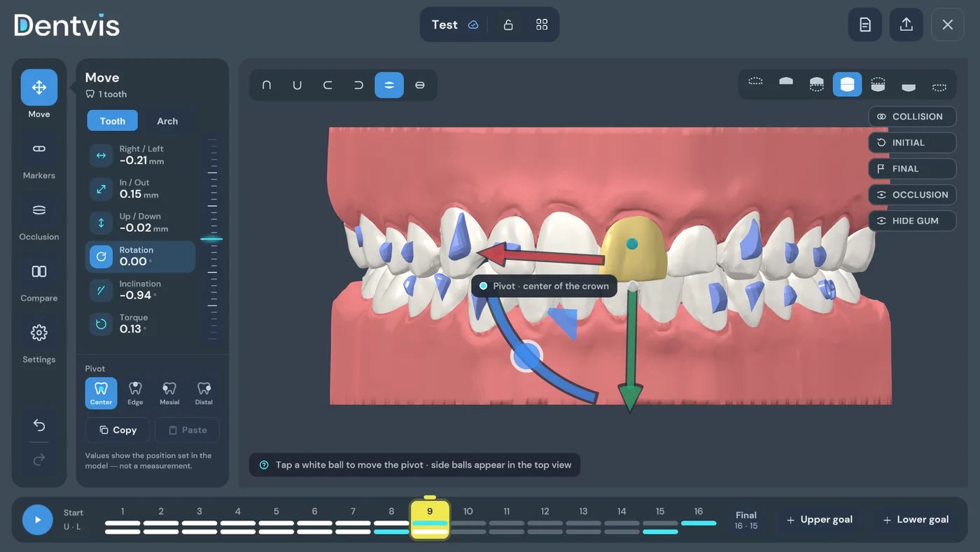
Task: Show only upper jaw solid icon
Action: 786,81
